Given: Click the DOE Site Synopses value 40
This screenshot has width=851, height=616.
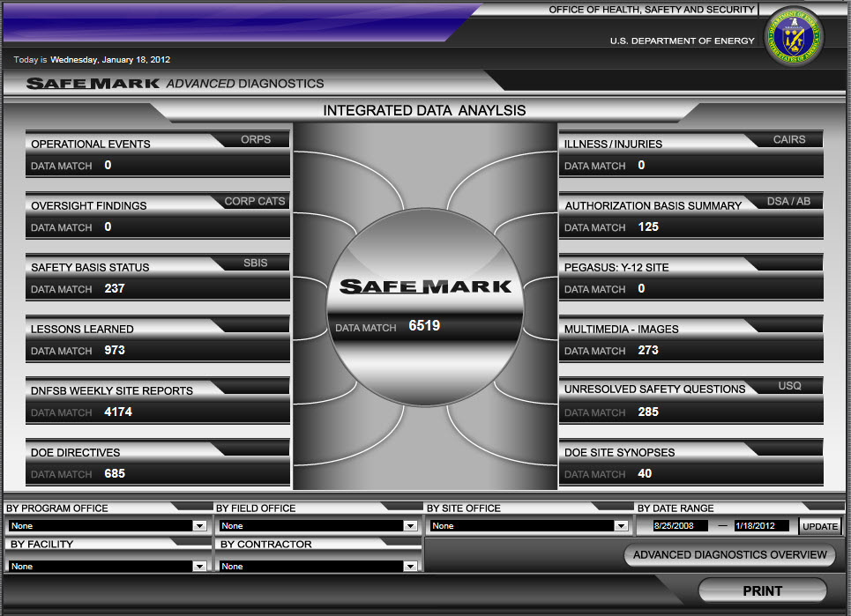Looking at the screenshot, I should point(645,473).
